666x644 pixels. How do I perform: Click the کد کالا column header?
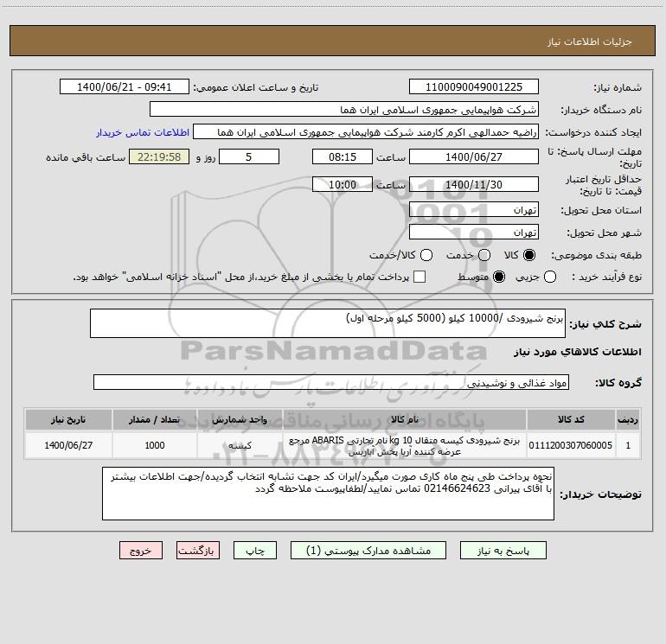pos(571,419)
